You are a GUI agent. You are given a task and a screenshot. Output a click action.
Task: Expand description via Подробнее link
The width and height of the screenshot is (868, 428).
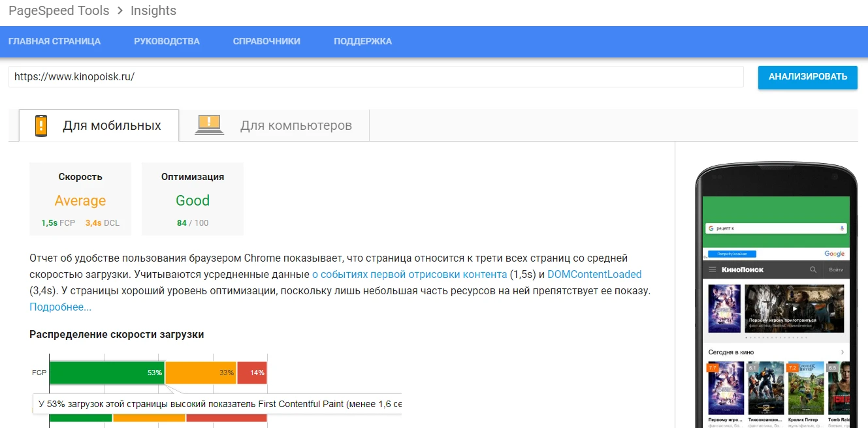pos(60,307)
